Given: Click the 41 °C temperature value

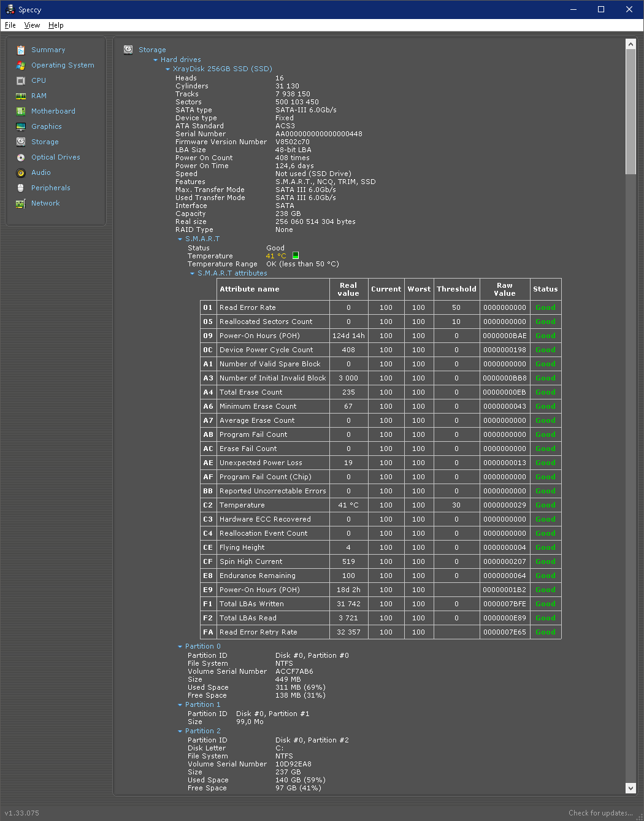Looking at the screenshot, I should pyautogui.click(x=276, y=256).
